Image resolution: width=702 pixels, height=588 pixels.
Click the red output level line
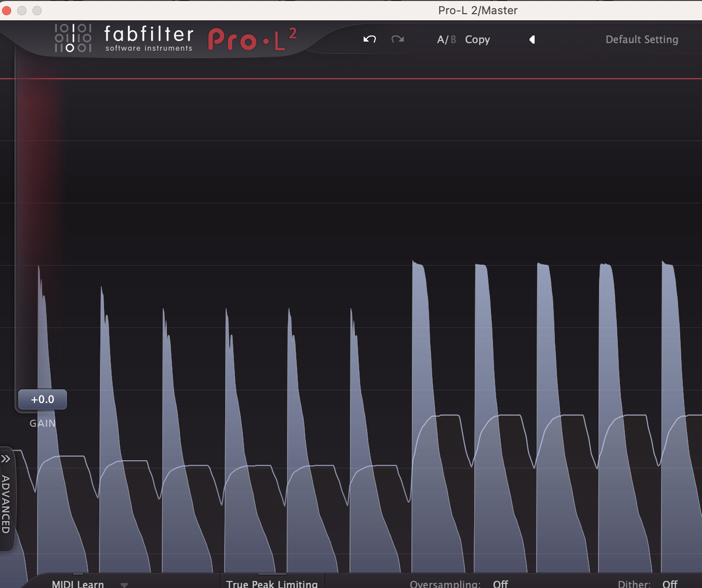351,79
